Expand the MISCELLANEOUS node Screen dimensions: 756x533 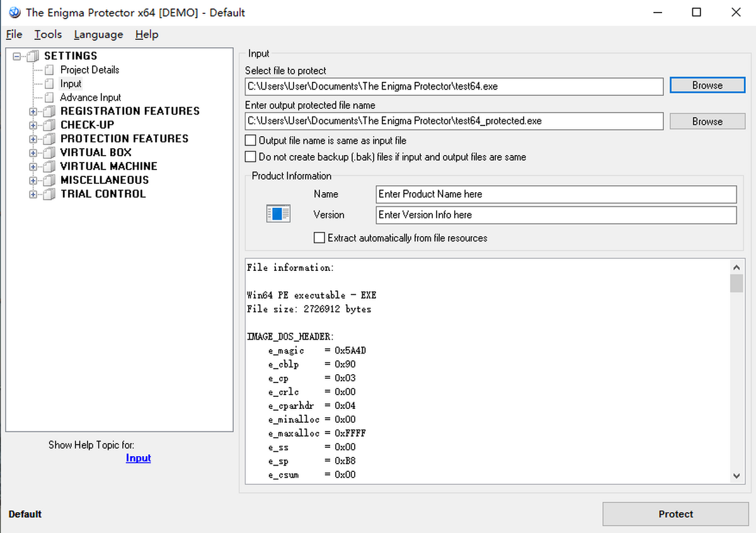[x=33, y=181]
